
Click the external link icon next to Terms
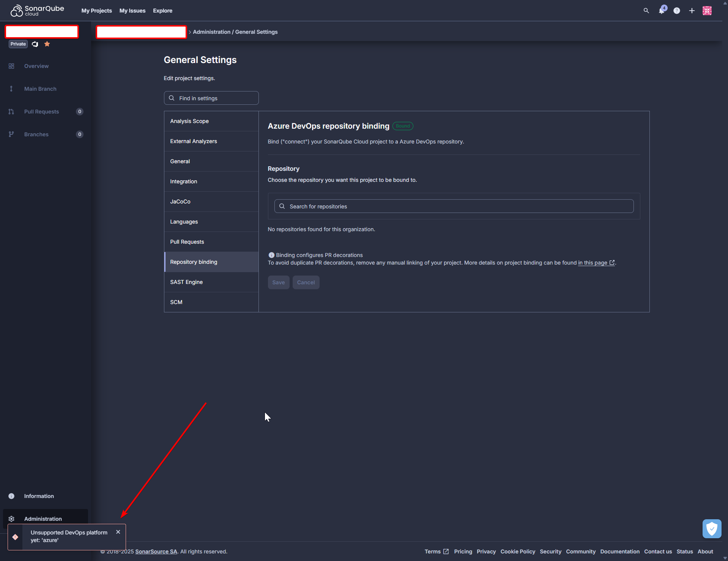pyautogui.click(x=446, y=552)
